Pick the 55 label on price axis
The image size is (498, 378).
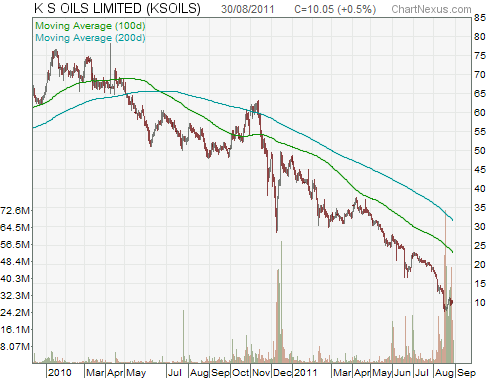pyautogui.click(x=480, y=132)
